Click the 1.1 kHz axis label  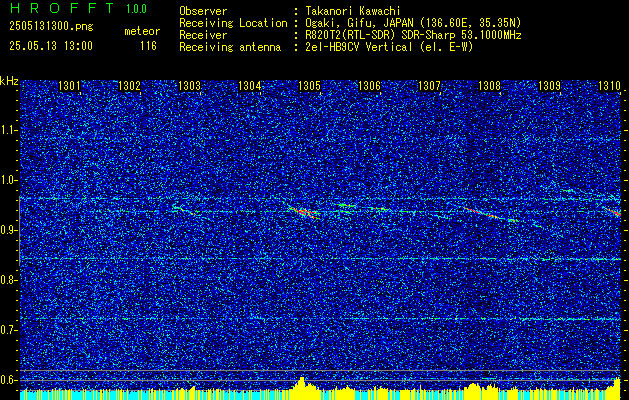point(9,130)
